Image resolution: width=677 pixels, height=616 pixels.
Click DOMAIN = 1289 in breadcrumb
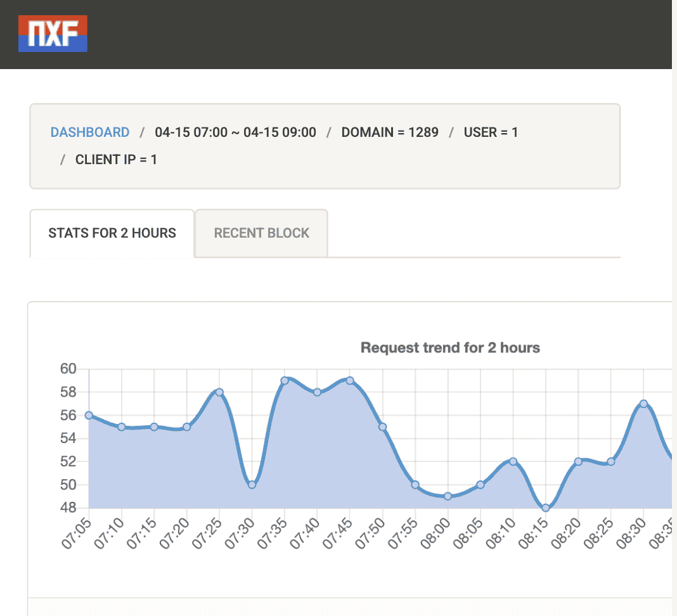click(x=390, y=132)
